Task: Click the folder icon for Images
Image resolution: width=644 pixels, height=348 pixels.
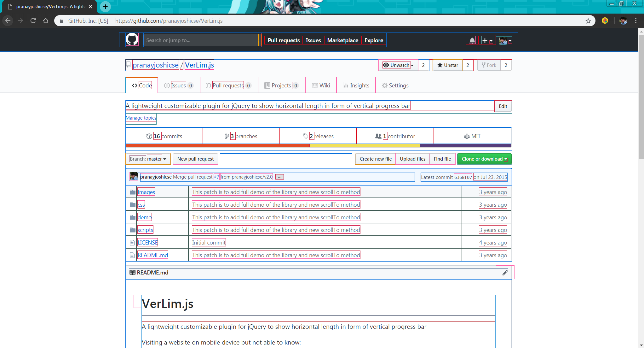Action: point(133,192)
